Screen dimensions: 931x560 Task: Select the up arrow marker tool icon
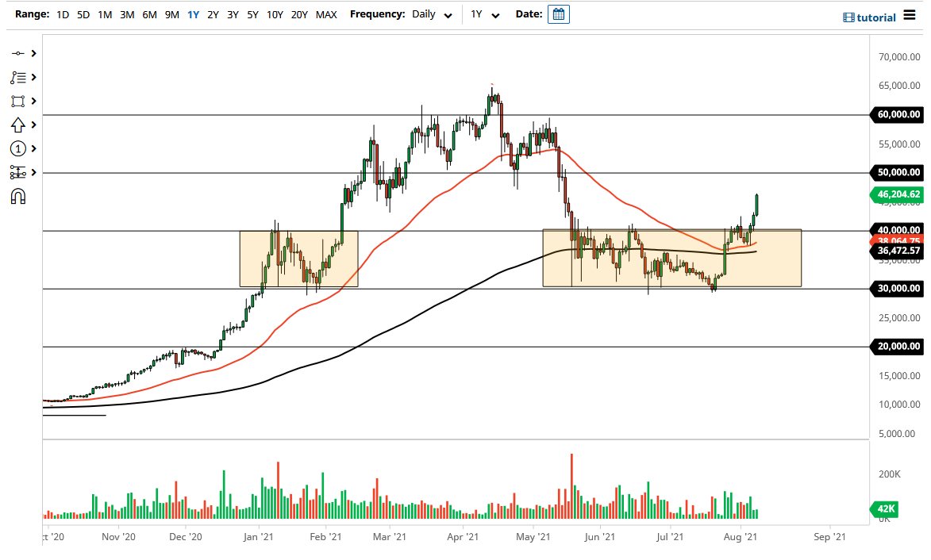tap(17, 125)
